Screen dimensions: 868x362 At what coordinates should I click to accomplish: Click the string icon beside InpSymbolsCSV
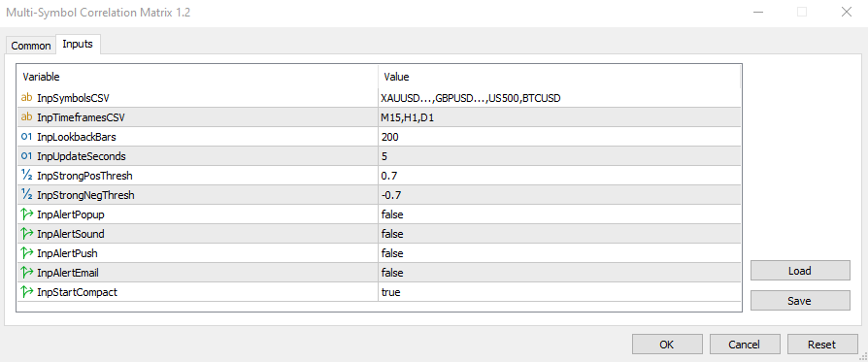pyautogui.click(x=26, y=98)
